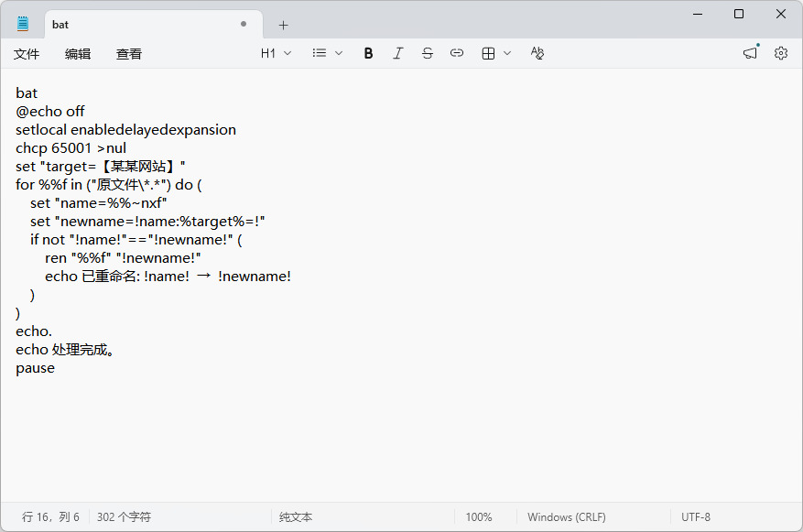Click the 行 16，列 6 position indicator
803x532 pixels.
[50, 517]
